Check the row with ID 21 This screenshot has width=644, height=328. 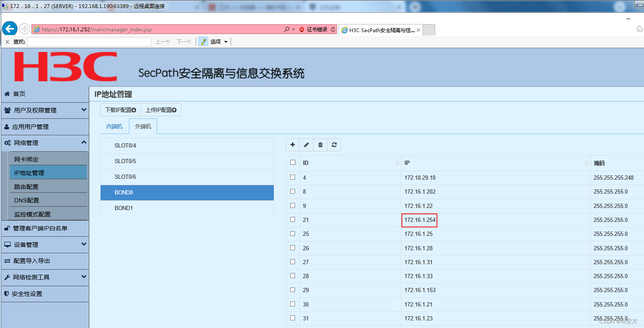tap(292, 219)
